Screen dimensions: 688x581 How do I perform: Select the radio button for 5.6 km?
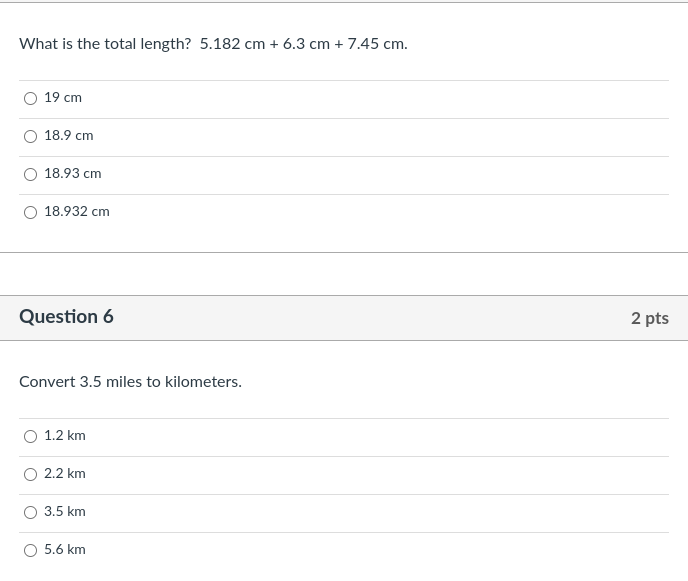30,550
